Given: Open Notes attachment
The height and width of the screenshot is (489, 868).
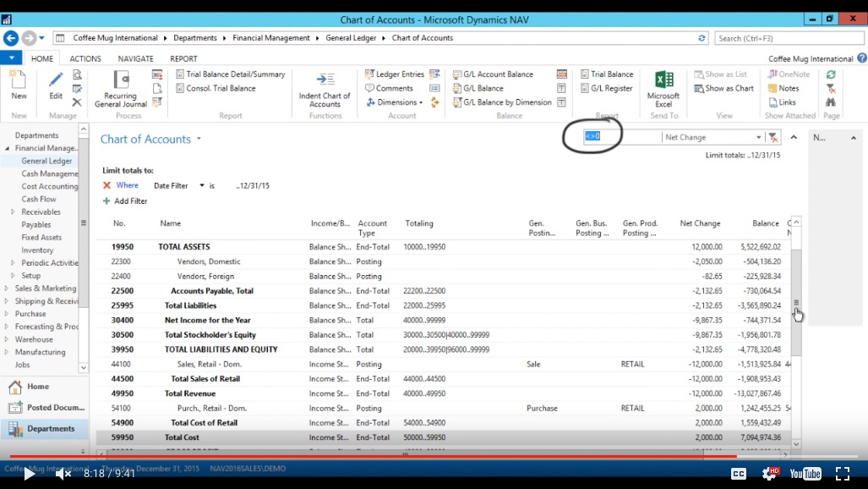Looking at the screenshot, I should click(x=783, y=88).
